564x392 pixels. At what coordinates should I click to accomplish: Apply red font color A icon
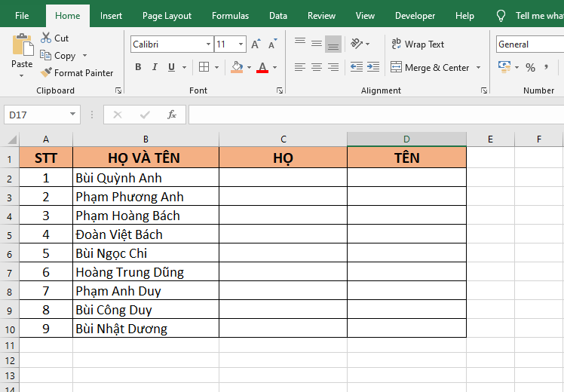pos(262,67)
